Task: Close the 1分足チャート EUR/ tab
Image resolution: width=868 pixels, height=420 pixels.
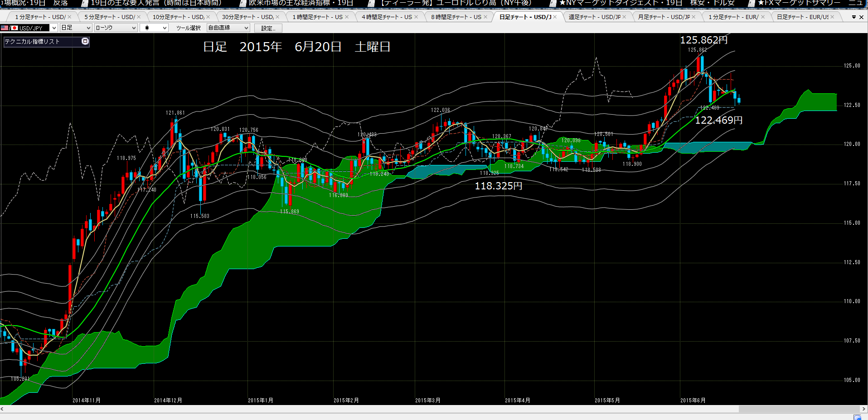Action: coord(763,17)
